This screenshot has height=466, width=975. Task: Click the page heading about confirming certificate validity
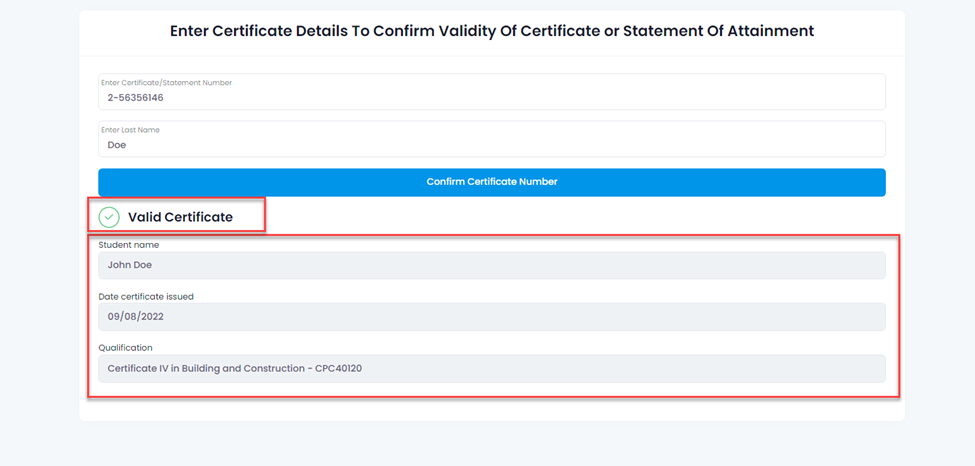(492, 31)
